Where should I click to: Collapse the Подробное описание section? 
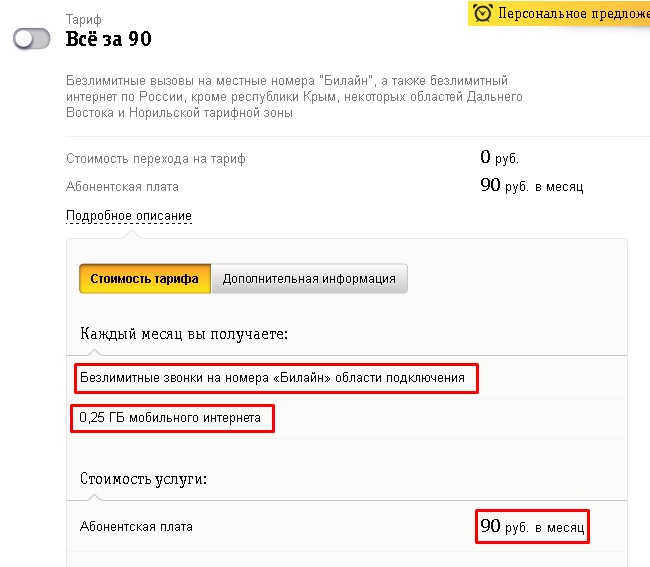coord(129,216)
